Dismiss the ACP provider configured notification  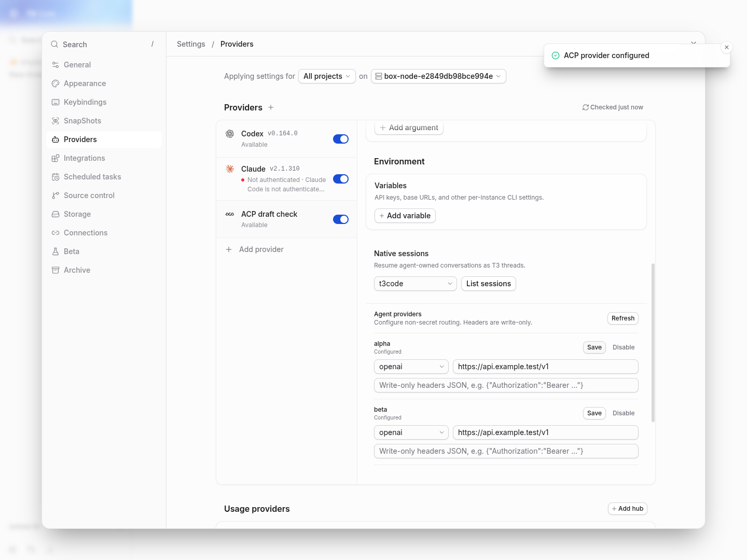point(727,47)
